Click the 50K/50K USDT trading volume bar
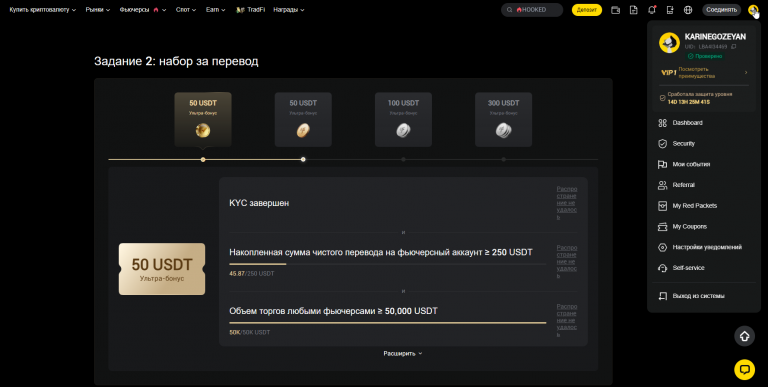The width and height of the screenshot is (768, 387). click(x=387, y=323)
